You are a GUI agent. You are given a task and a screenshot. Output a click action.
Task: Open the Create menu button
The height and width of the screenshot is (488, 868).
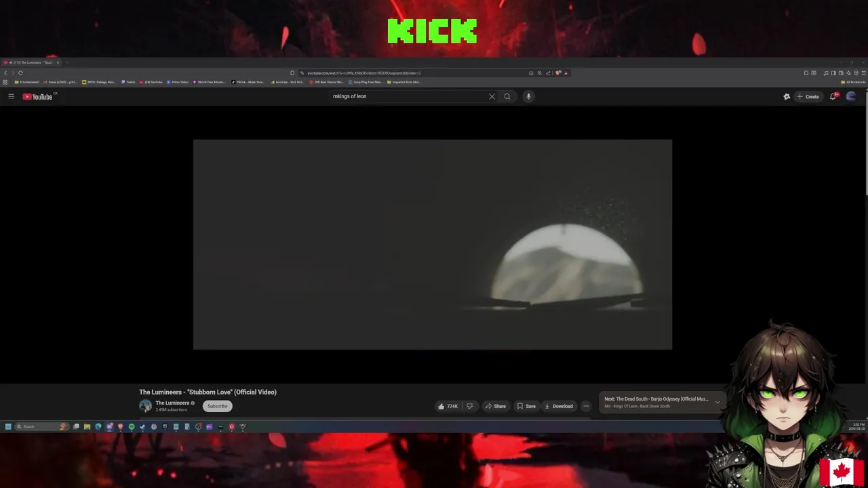coord(808,96)
